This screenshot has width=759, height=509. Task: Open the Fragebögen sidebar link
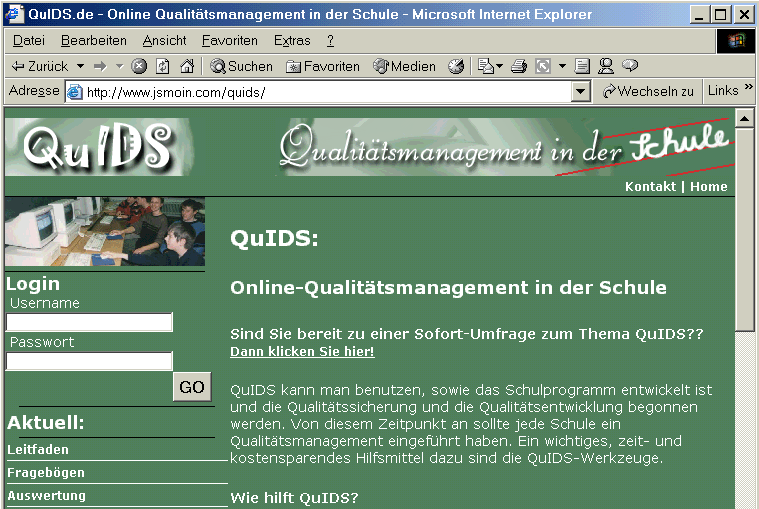coord(46,472)
